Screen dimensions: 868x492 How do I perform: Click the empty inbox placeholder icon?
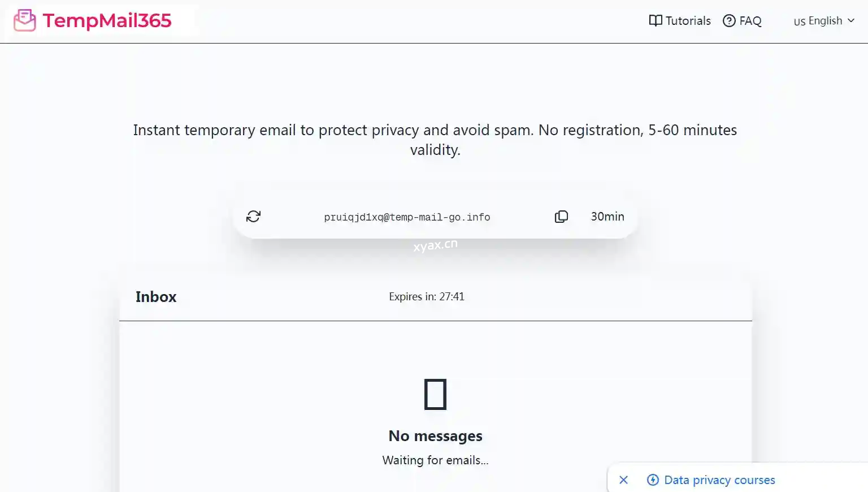435,394
